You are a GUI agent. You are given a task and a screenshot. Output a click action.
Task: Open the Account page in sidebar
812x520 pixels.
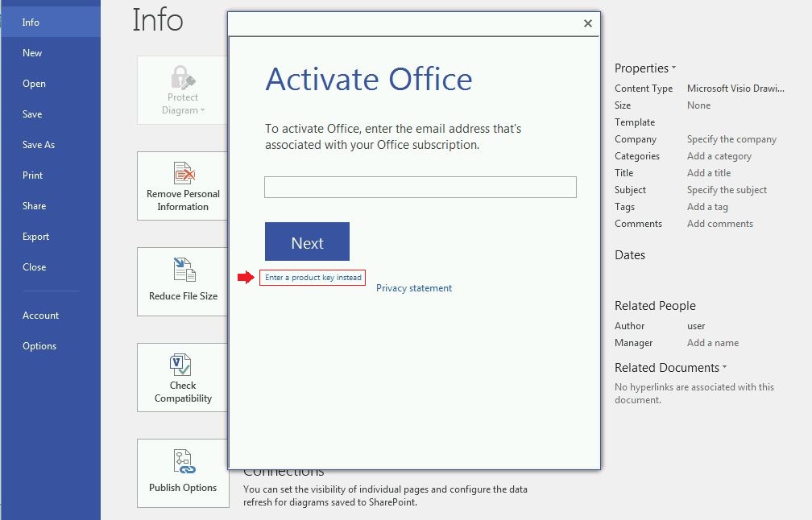50,315
